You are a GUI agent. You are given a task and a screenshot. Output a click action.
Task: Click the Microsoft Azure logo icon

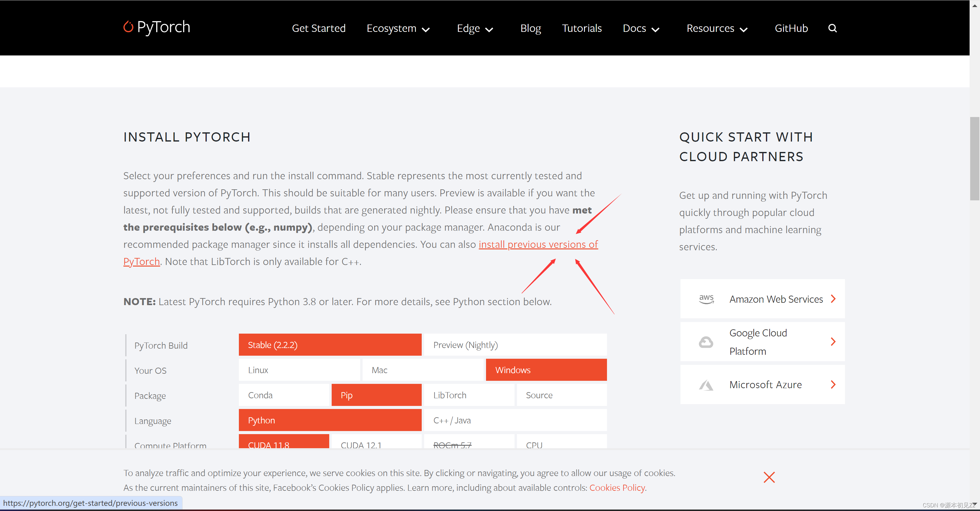(706, 385)
